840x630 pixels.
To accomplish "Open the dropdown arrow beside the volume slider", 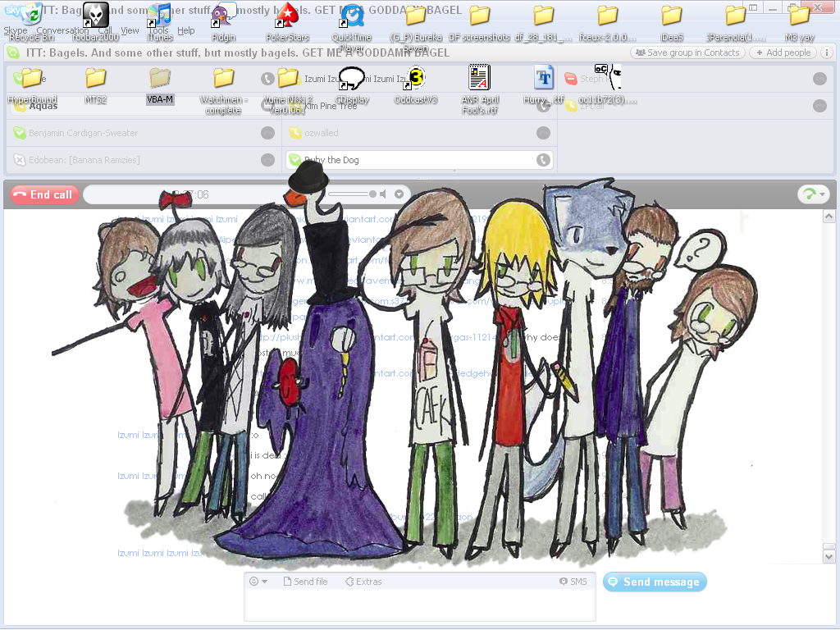I will coord(399,194).
